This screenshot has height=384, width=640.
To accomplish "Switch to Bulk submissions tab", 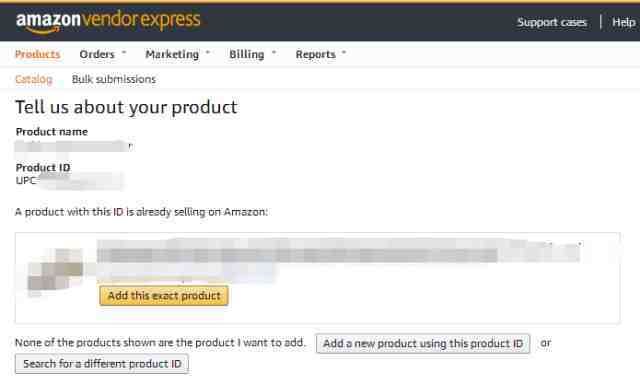I will [114, 79].
